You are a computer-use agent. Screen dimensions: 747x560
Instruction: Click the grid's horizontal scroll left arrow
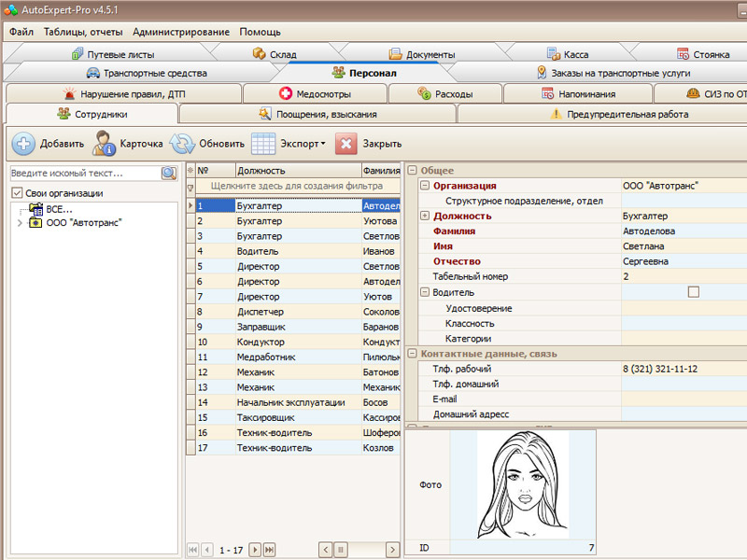[325, 550]
